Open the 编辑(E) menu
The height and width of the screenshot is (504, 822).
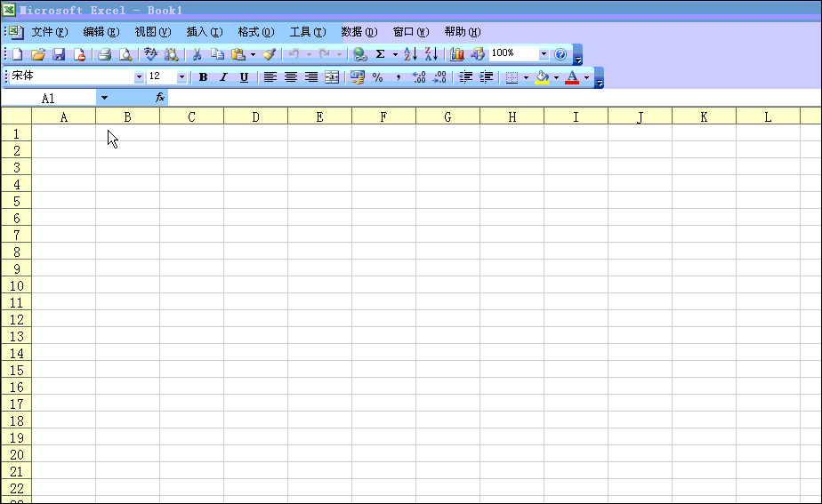pos(101,32)
